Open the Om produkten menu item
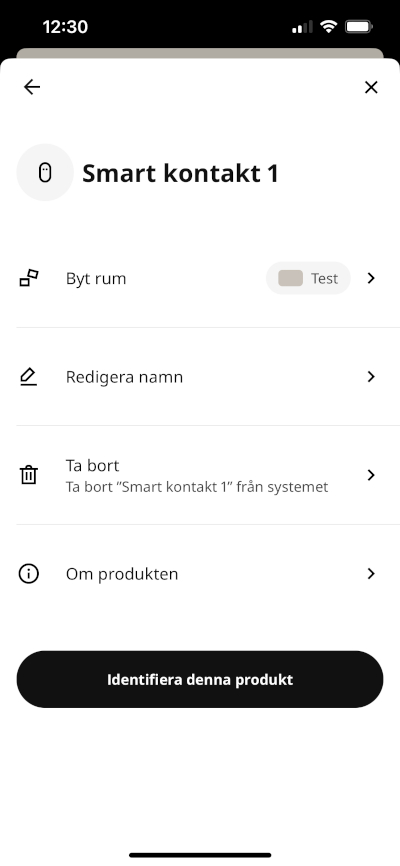400x866 pixels. (200, 574)
